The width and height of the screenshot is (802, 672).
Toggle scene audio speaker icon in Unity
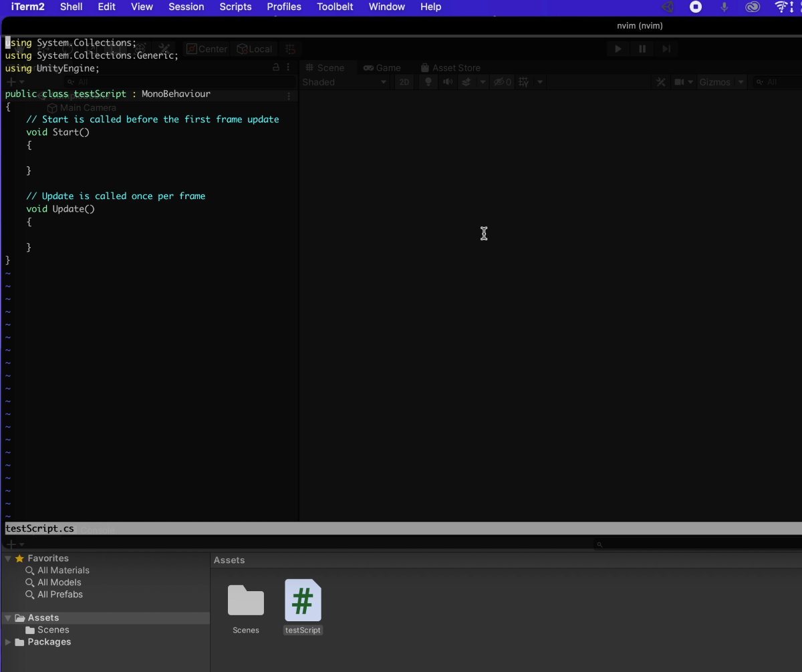tap(448, 82)
